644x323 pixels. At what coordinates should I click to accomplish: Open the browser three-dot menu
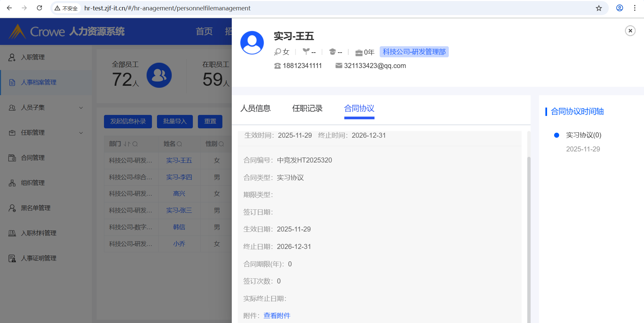point(635,8)
